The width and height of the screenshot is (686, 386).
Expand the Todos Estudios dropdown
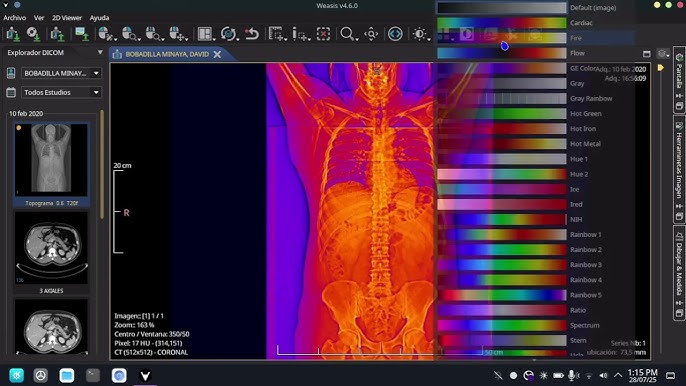tap(96, 92)
